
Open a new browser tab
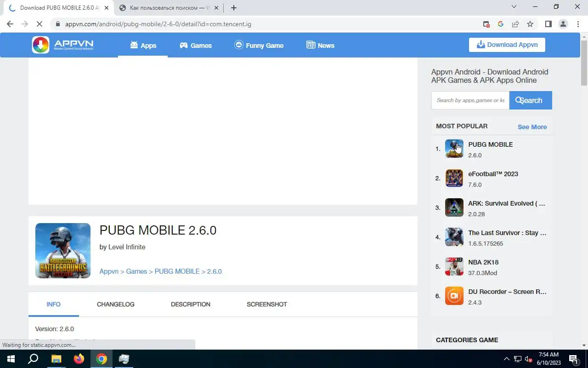click(x=233, y=8)
